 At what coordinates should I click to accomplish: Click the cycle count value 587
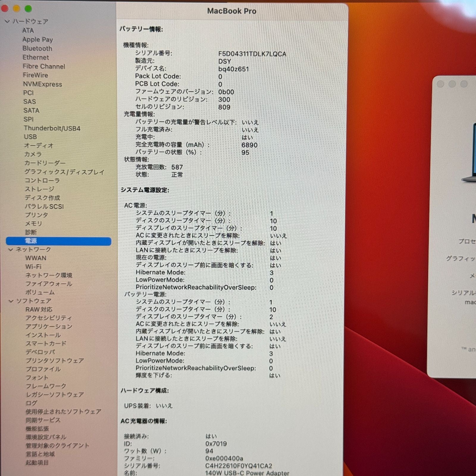[177, 167]
